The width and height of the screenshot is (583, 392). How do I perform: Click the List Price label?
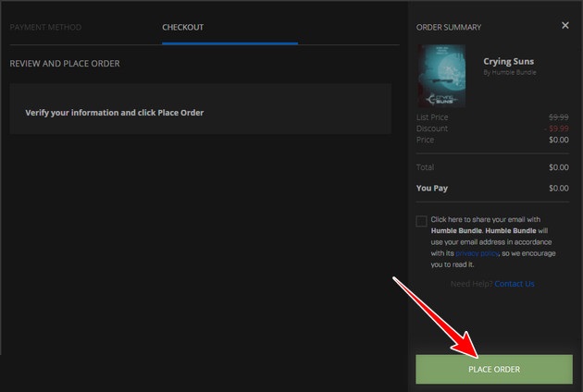coord(432,117)
